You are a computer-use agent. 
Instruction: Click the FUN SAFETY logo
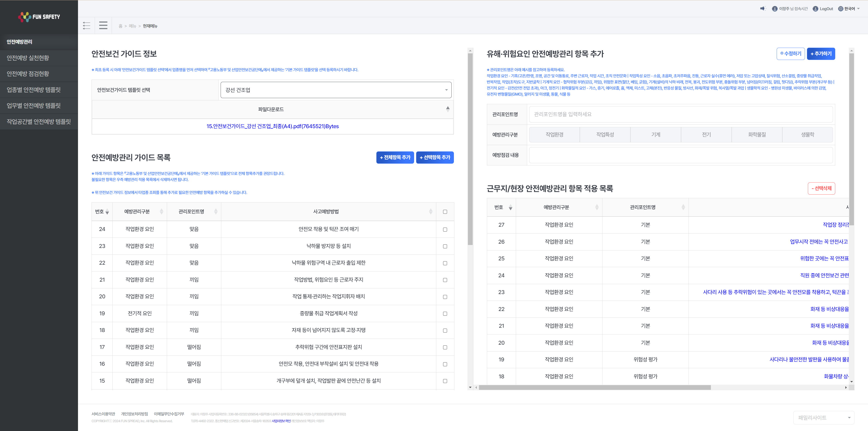pos(39,16)
